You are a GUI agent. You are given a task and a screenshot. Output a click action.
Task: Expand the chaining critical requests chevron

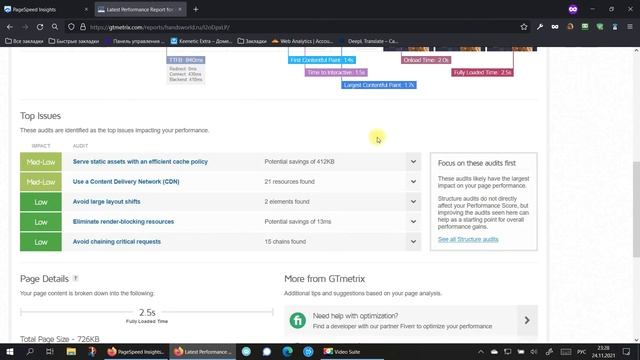coord(413,242)
